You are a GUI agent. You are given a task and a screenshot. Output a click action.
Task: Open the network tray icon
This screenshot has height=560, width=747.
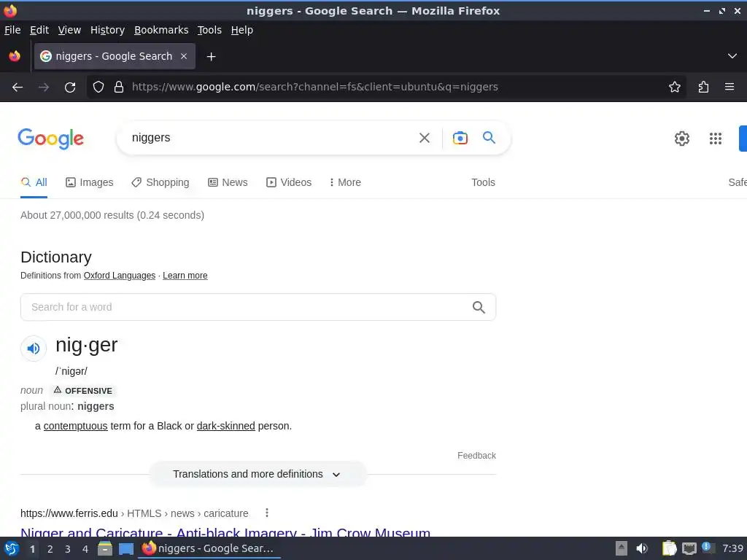[689, 548]
